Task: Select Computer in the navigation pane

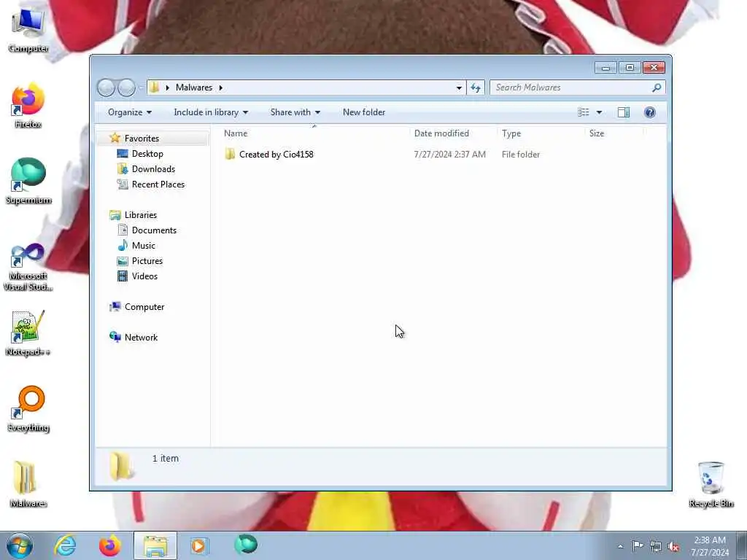Action: point(144,307)
